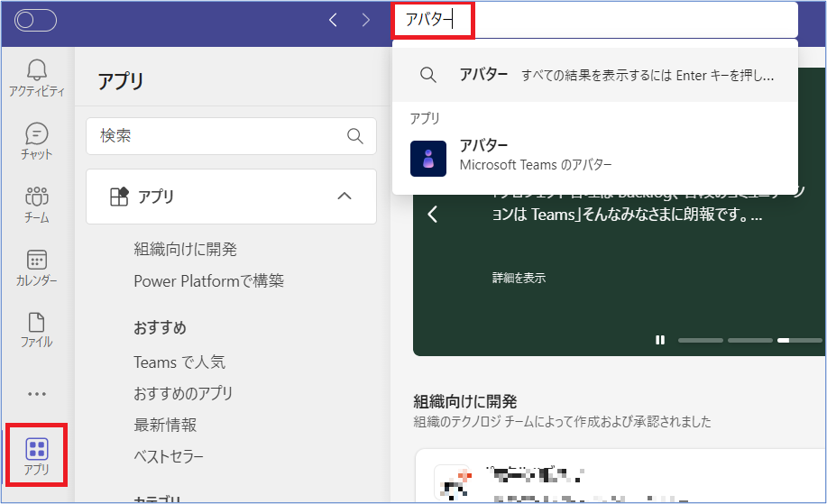Click the three-dot more apps icon
Screen dimensions: 827x504
pos(36,394)
